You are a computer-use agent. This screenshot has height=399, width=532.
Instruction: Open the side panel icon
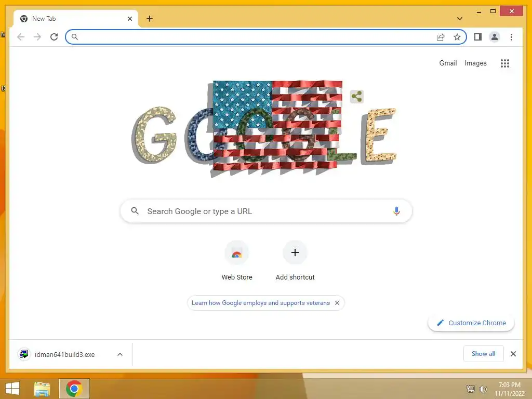(x=478, y=37)
